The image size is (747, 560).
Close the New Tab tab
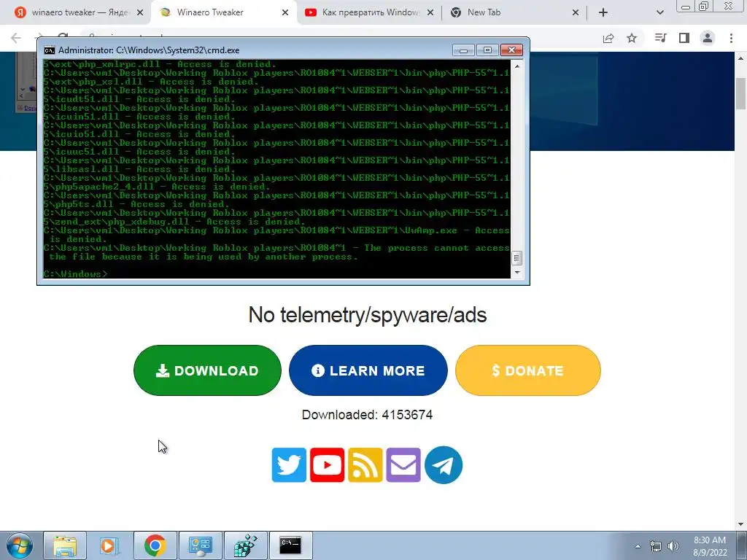(576, 12)
